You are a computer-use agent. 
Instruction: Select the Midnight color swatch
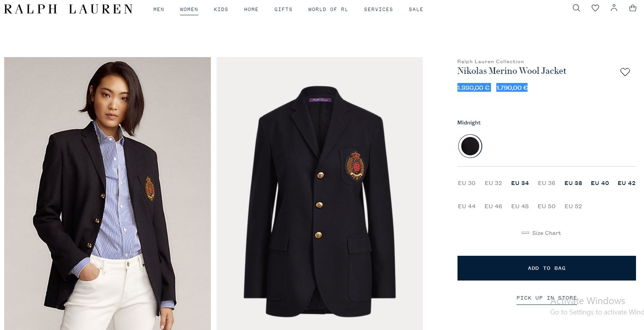(470, 146)
